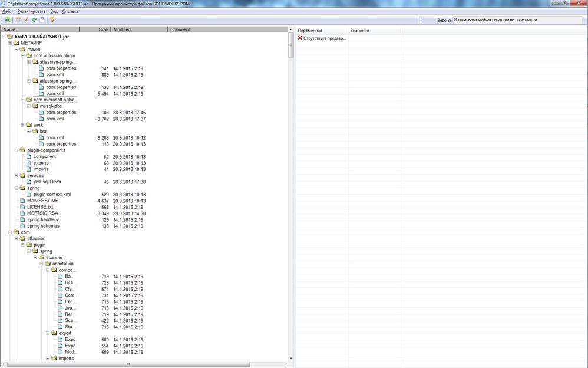Open the Файл menu
Image resolution: width=588 pixels, height=368 pixels.
pyautogui.click(x=8, y=11)
